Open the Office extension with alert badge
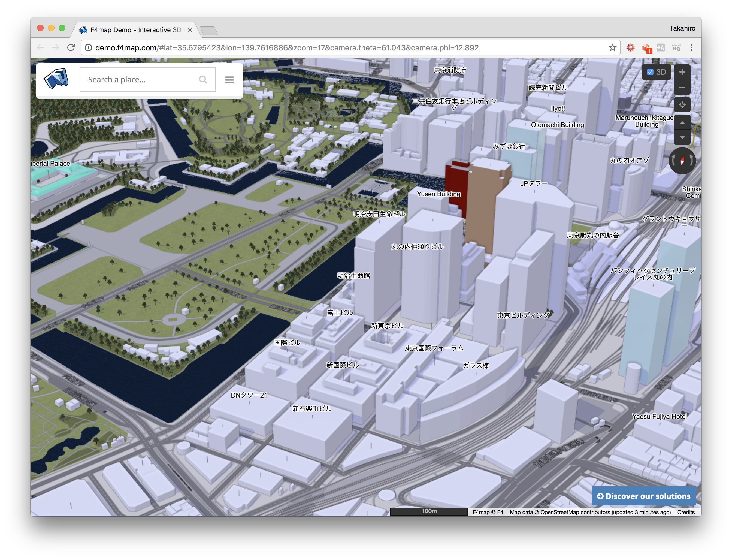 [x=646, y=48]
